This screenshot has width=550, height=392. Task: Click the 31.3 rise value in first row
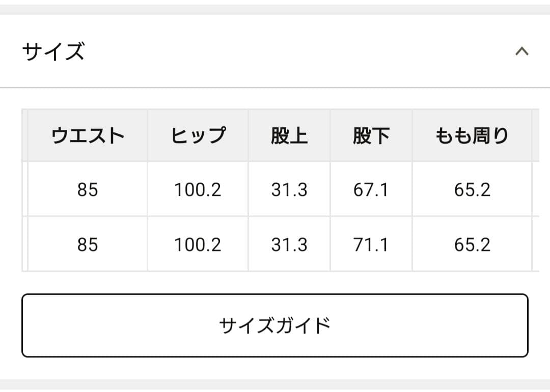click(289, 189)
